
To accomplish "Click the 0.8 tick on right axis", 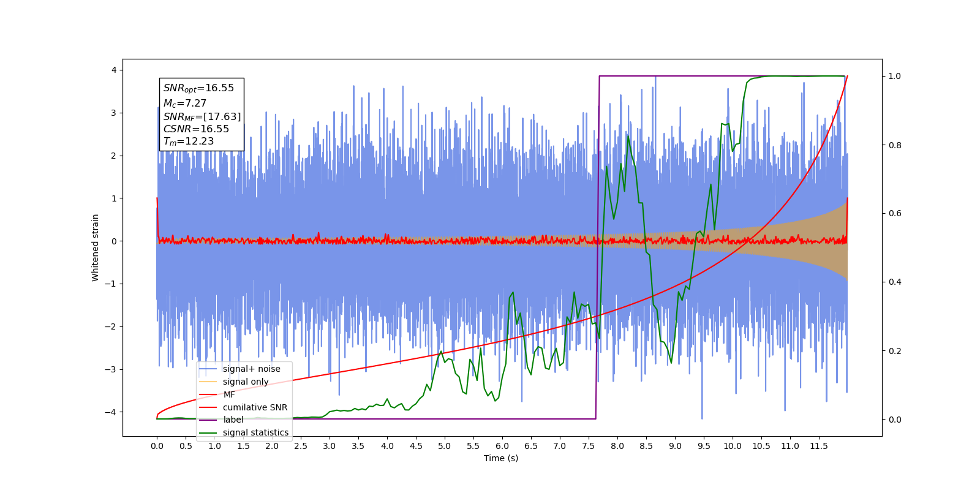I will [x=895, y=145].
